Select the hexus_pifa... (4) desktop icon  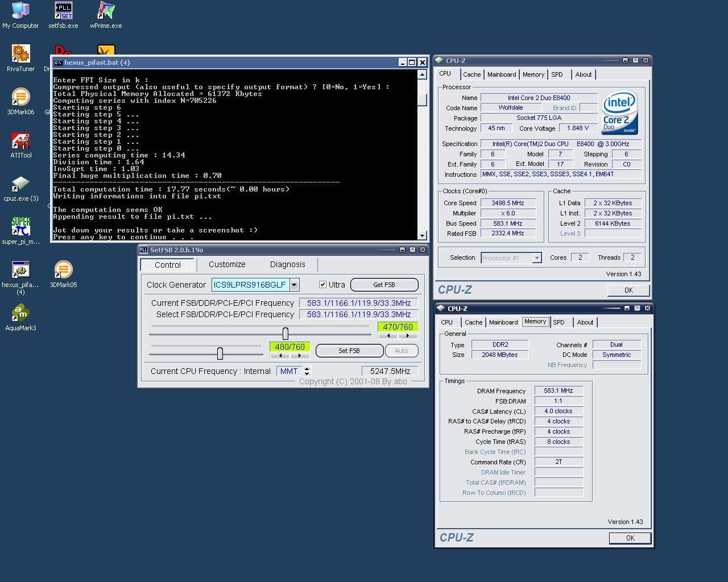(20, 277)
